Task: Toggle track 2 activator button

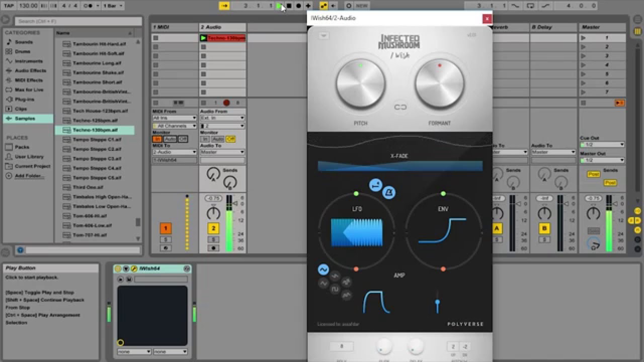Action: pos(213,229)
